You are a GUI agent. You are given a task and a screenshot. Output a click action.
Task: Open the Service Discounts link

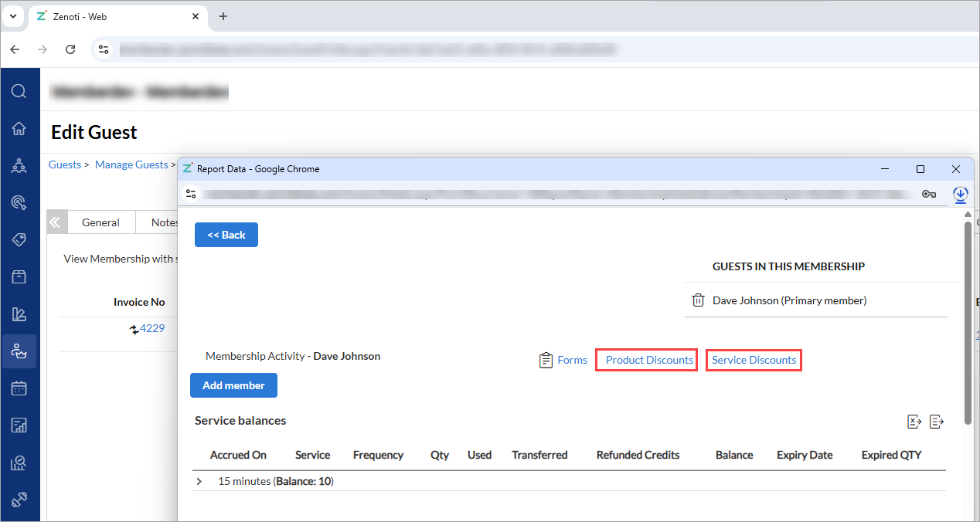tap(754, 360)
